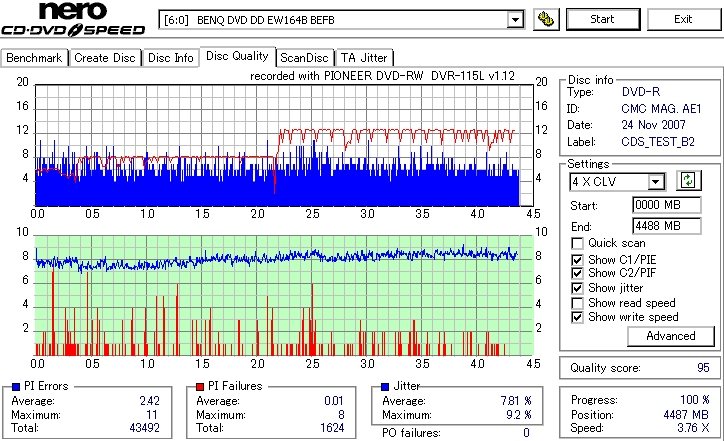Image resolution: width=724 pixels, height=441 pixels.
Task: Select the TA Jitter tab
Action: [x=364, y=58]
